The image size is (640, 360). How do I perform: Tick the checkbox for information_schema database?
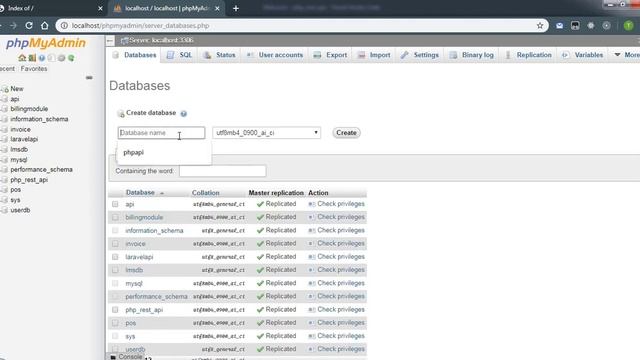pos(115,231)
